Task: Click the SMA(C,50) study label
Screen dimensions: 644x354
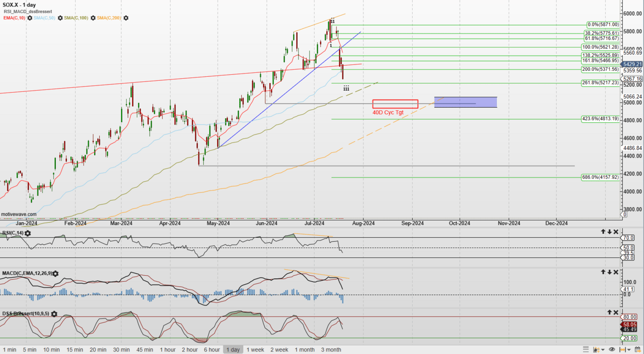Action: coord(45,18)
